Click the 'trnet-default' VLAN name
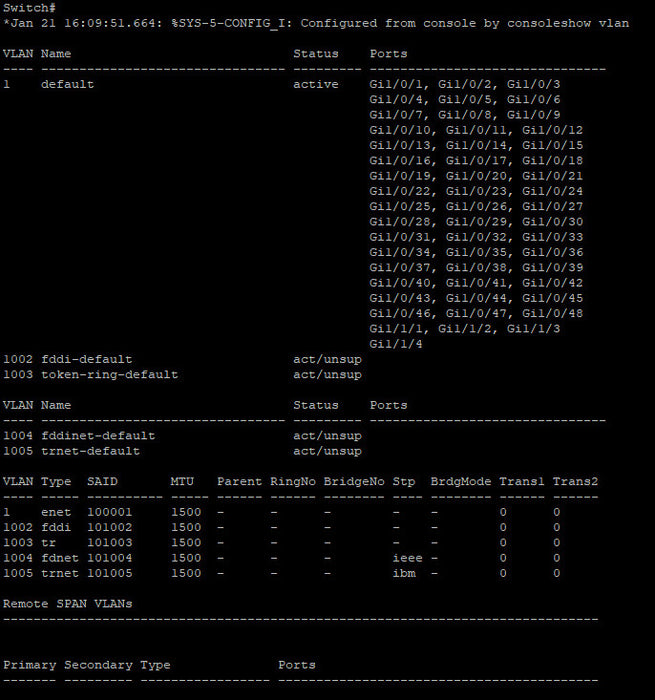 [91, 451]
